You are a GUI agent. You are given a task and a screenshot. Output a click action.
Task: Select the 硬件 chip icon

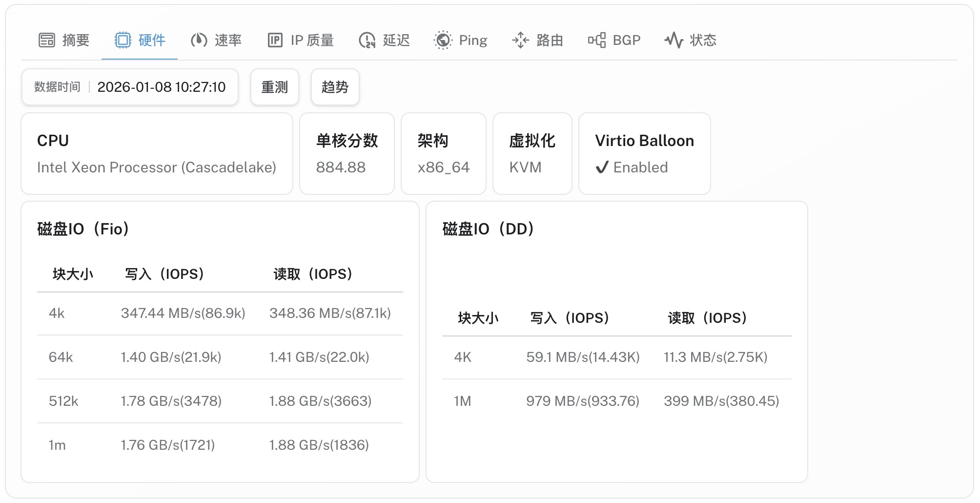point(124,41)
